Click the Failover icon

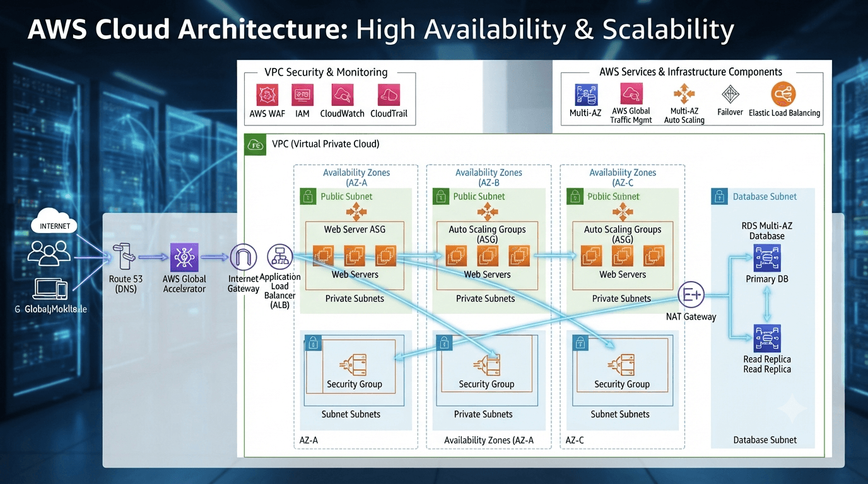coord(730,95)
